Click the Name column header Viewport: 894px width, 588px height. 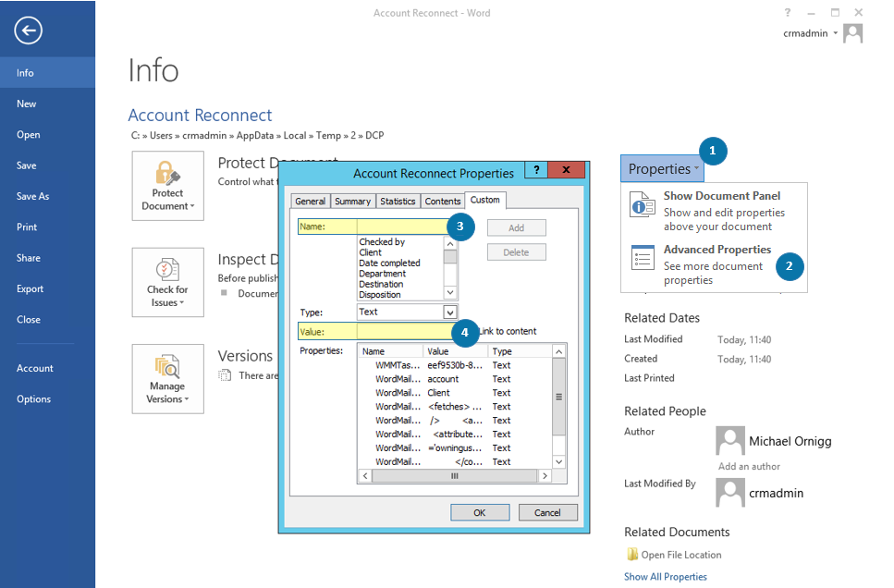point(390,351)
